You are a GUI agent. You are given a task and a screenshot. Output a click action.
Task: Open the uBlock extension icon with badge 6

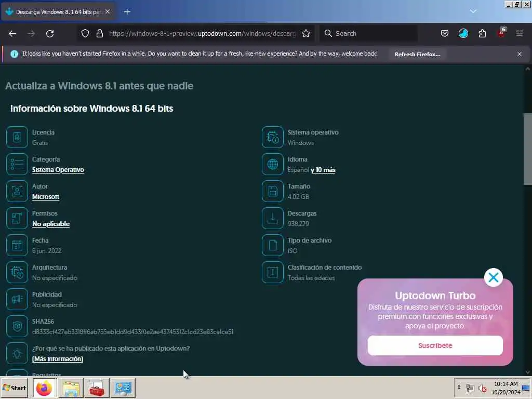(x=501, y=33)
